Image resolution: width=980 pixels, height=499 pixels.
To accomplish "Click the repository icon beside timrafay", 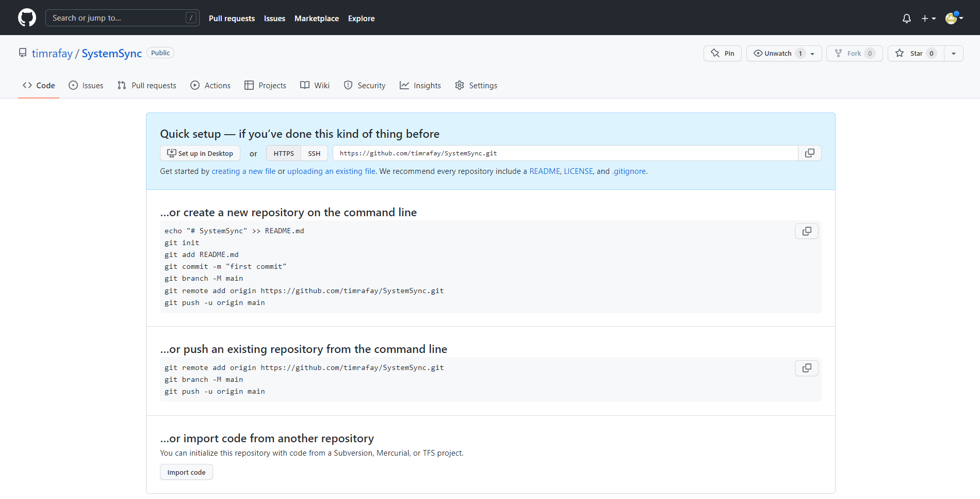I will (x=23, y=53).
